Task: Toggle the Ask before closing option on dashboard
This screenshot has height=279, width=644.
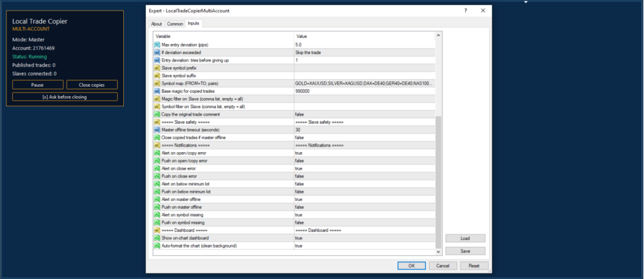Action: tap(65, 97)
